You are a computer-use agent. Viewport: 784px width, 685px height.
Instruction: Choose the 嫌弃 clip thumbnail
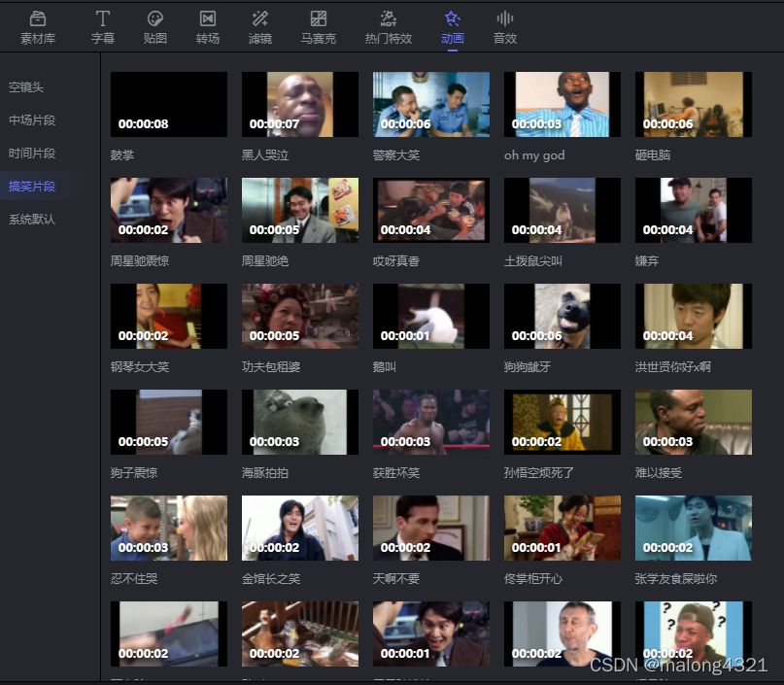[x=694, y=211]
